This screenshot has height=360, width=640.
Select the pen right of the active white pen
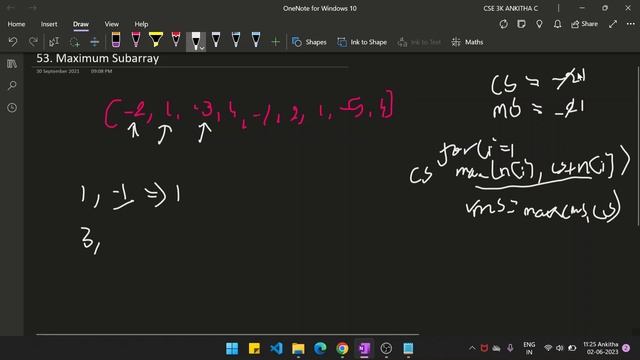(x=216, y=40)
